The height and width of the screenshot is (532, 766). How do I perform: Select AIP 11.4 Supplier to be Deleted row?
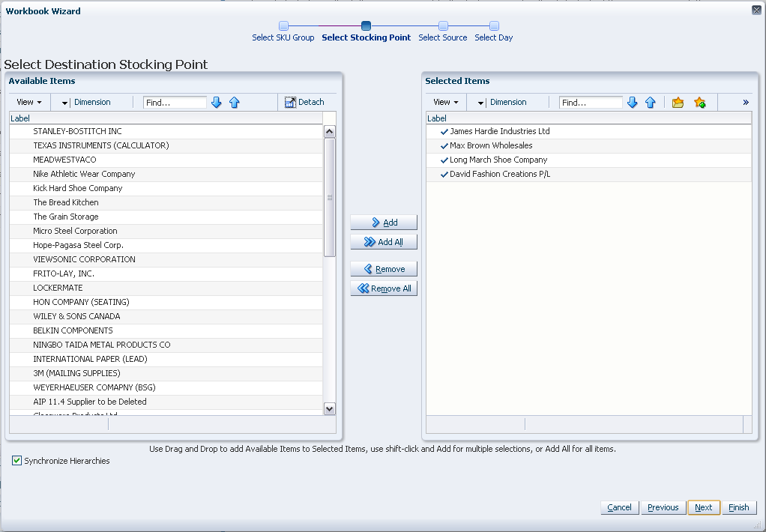(x=166, y=402)
